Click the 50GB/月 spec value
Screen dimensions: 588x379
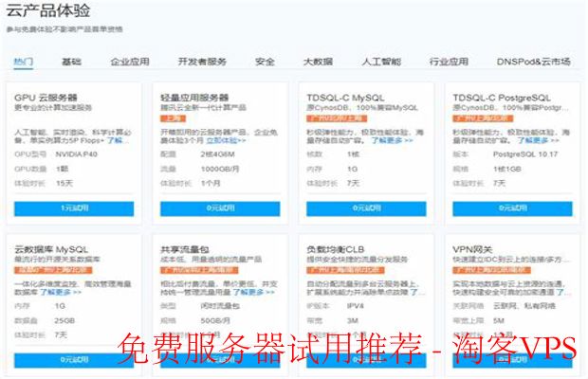[215, 320]
